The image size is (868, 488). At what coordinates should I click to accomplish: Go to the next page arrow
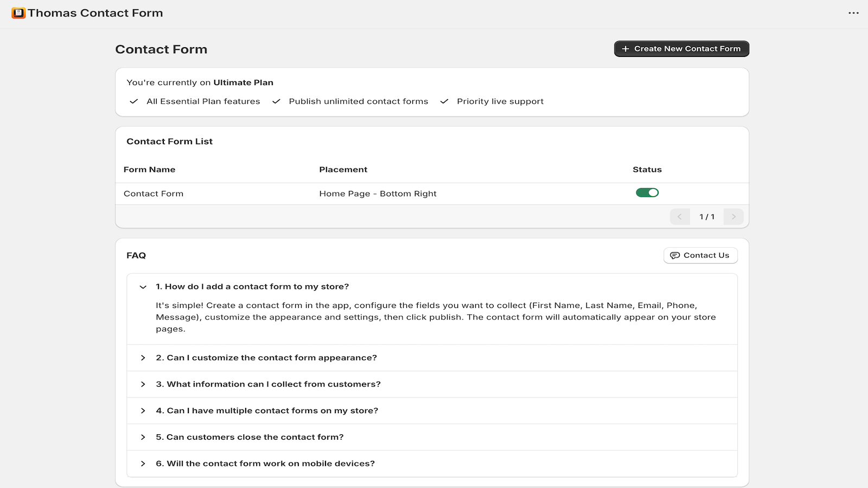click(733, 217)
